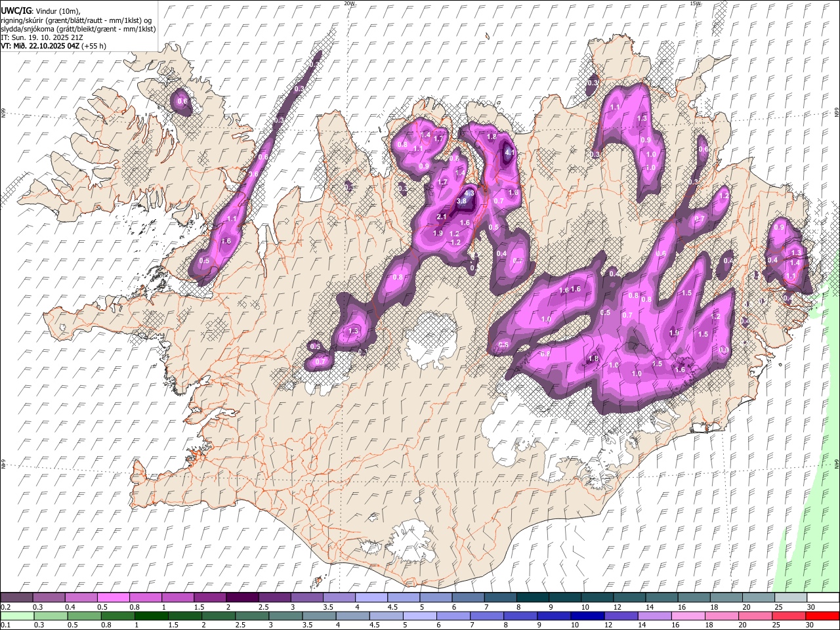Select the 20–25 hot pink rain legend swatch
The width and height of the screenshot is (840, 630).
pos(754,616)
